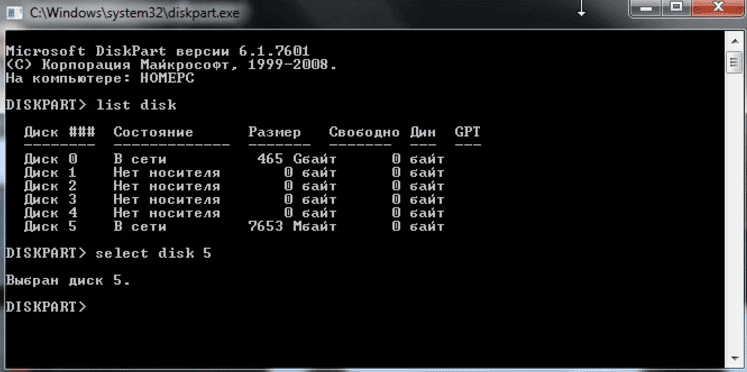747x372 pixels.
Task: Click the vertical scrollbar thumb
Action: pos(734,63)
